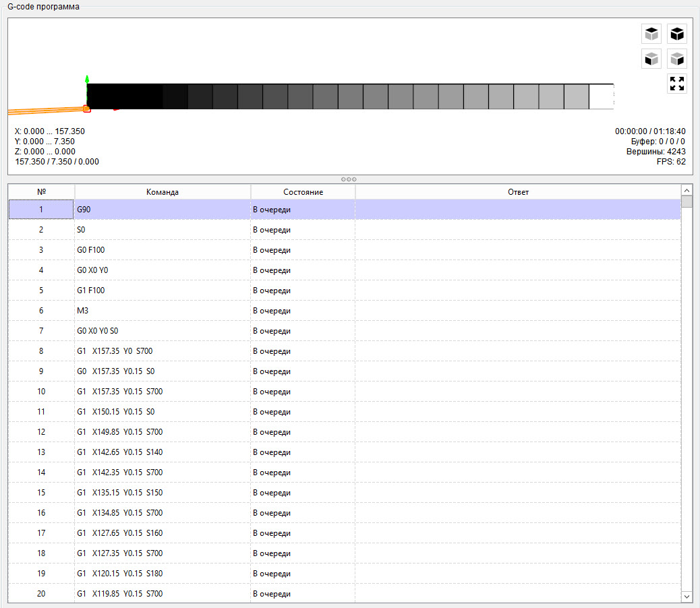Click 'Буфер: 0 / 0 / 0' readout
Image resolution: width=700 pixels, height=608 pixels.
coord(658,142)
